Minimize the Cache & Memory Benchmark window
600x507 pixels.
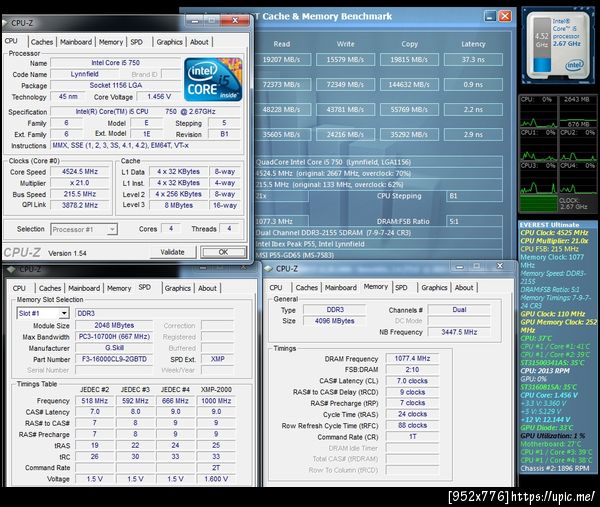(x=490, y=16)
